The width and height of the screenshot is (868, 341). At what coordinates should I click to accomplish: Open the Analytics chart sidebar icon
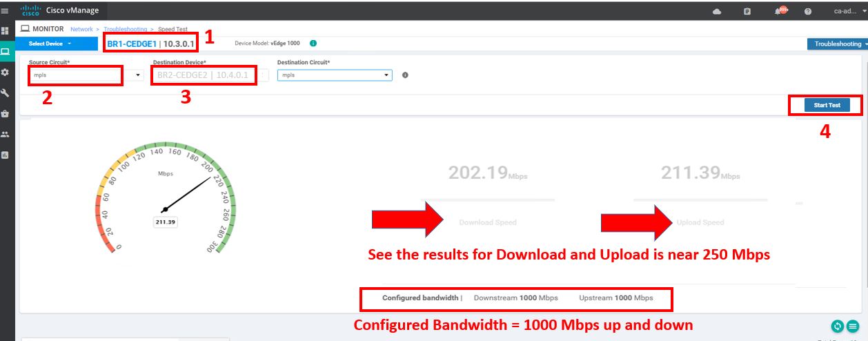(6, 155)
